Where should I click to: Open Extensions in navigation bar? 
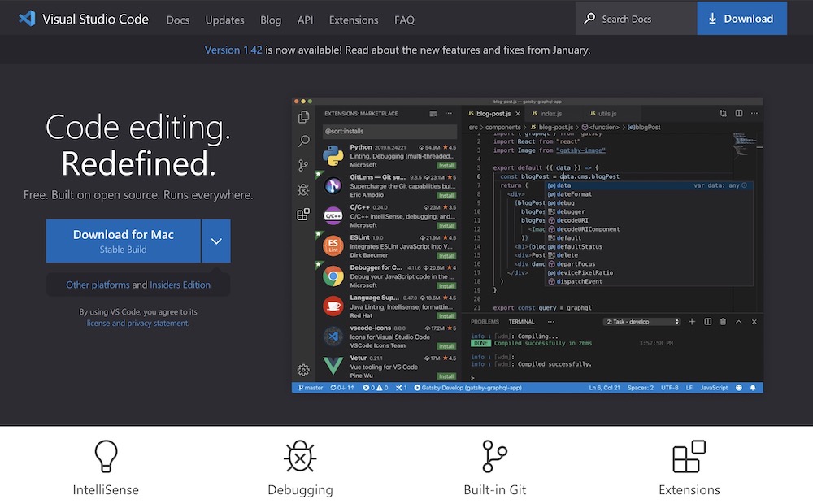(354, 20)
